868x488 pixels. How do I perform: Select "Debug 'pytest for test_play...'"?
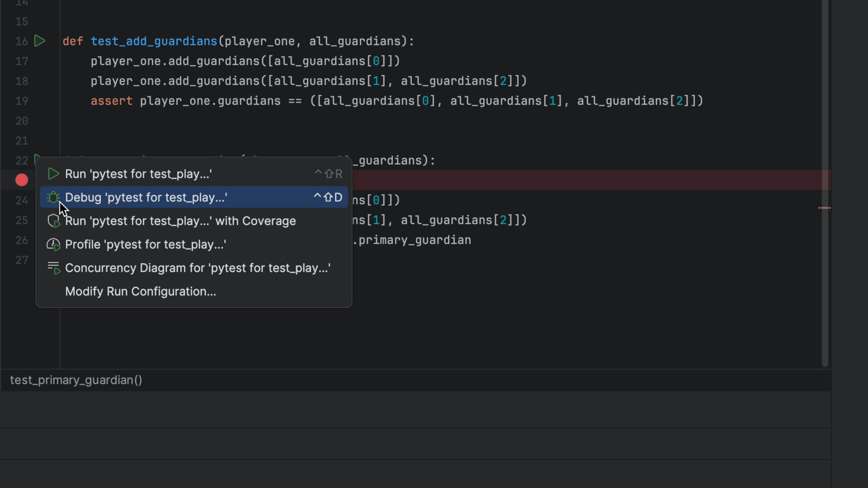click(146, 197)
